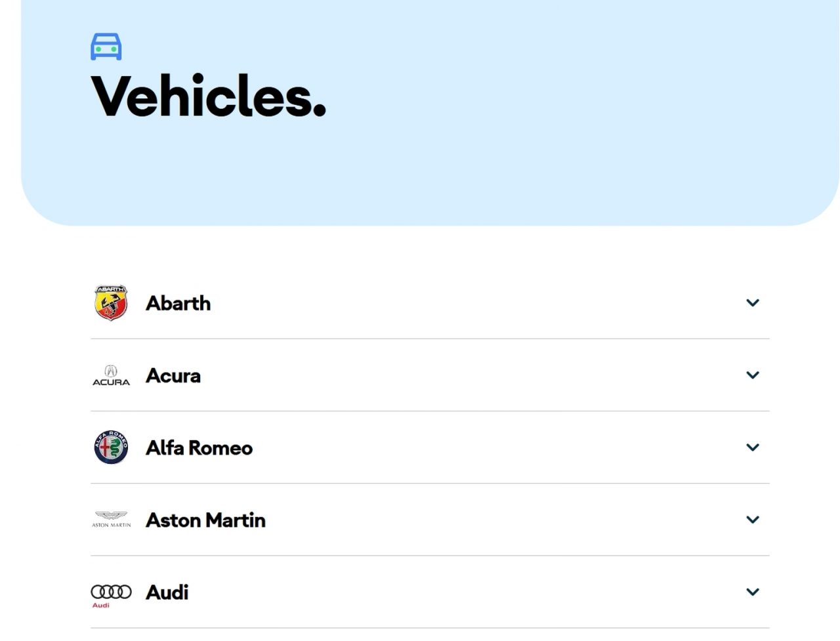Click the divider line beneath Aston Martin row
This screenshot has height=641, width=840.
pyautogui.click(x=430, y=556)
